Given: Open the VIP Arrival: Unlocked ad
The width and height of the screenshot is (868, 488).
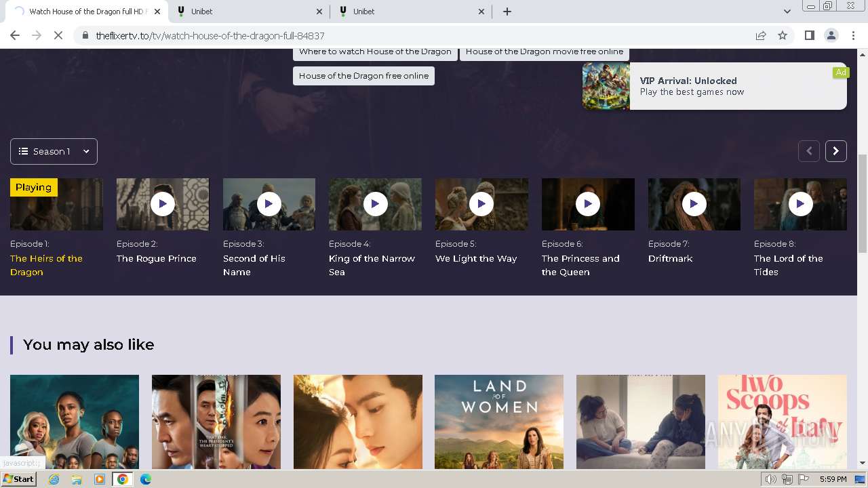Looking at the screenshot, I should (x=714, y=86).
